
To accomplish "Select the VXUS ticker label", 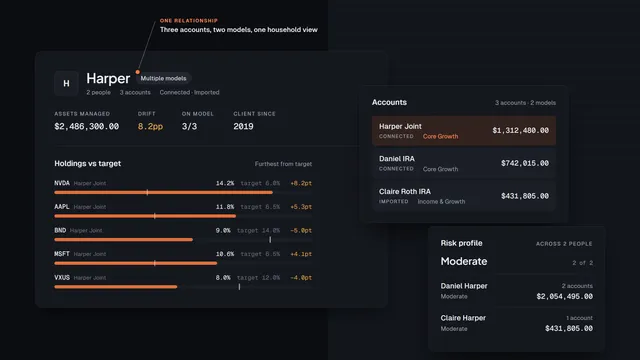I will 62,278.
